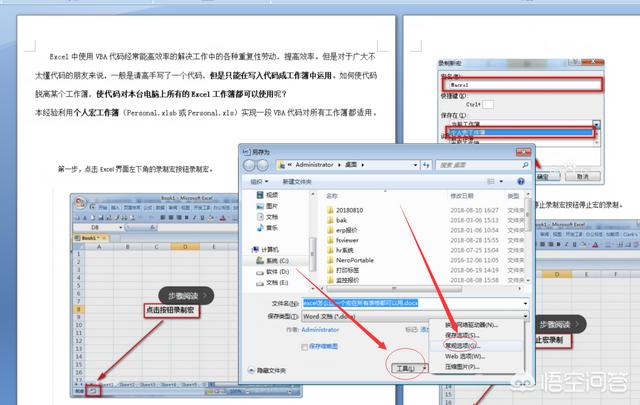Choose 压缩图片(P)... menu item
Screen dimensions: 640x405
462,367
